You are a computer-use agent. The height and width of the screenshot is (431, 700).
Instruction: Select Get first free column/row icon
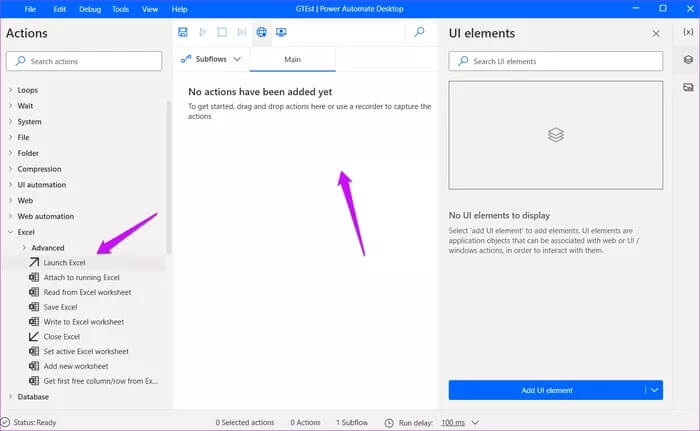click(34, 381)
